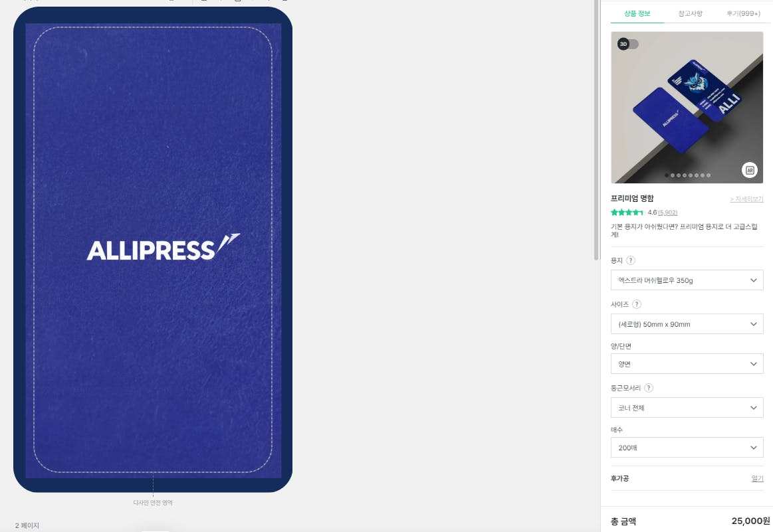Switch to the 상품 정보 tab

pyautogui.click(x=637, y=14)
